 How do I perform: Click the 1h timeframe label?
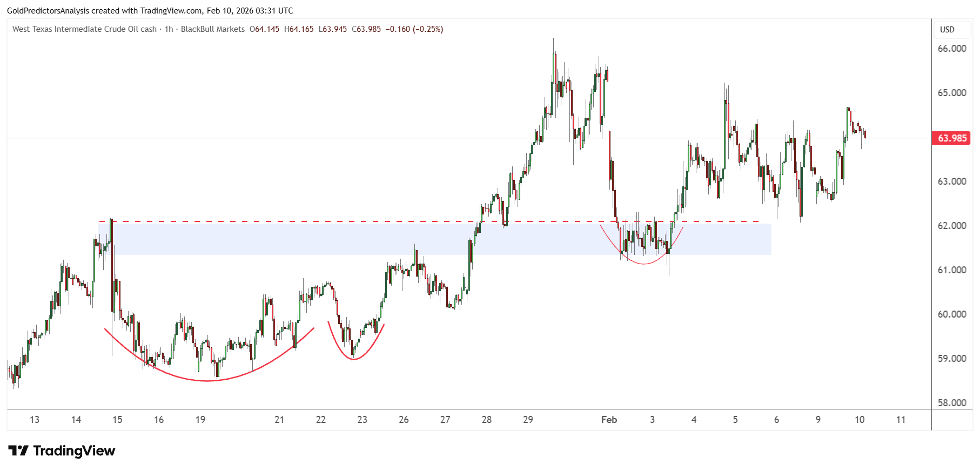pyautogui.click(x=169, y=29)
